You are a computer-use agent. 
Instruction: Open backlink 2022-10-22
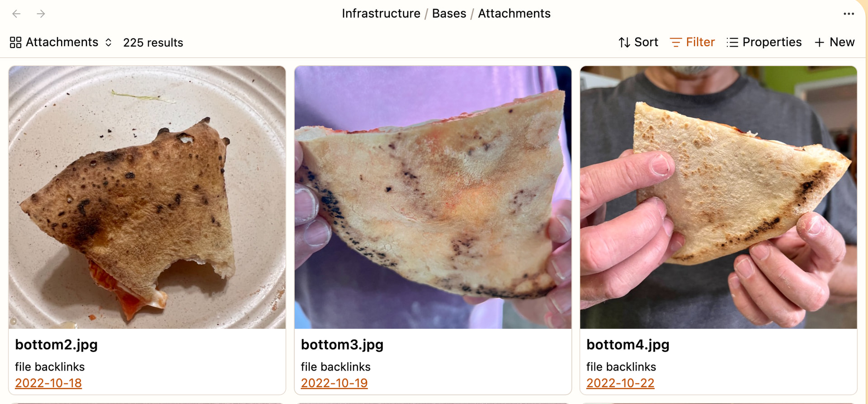(620, 383)
